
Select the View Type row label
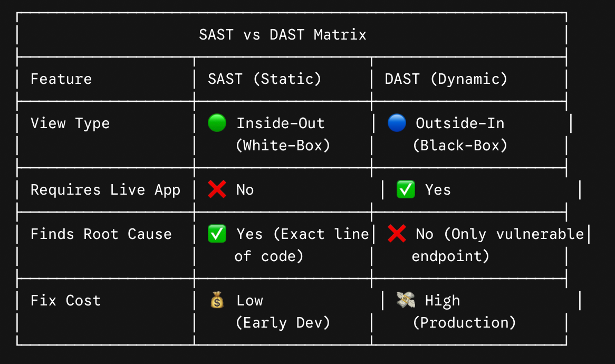click(x=70, y=123)
